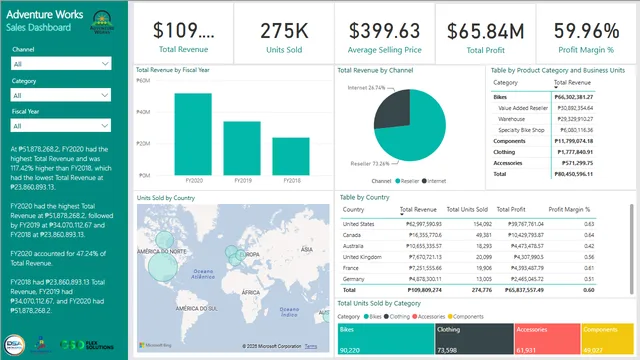Sort country table by Profit Margin % header

(569, 209)
